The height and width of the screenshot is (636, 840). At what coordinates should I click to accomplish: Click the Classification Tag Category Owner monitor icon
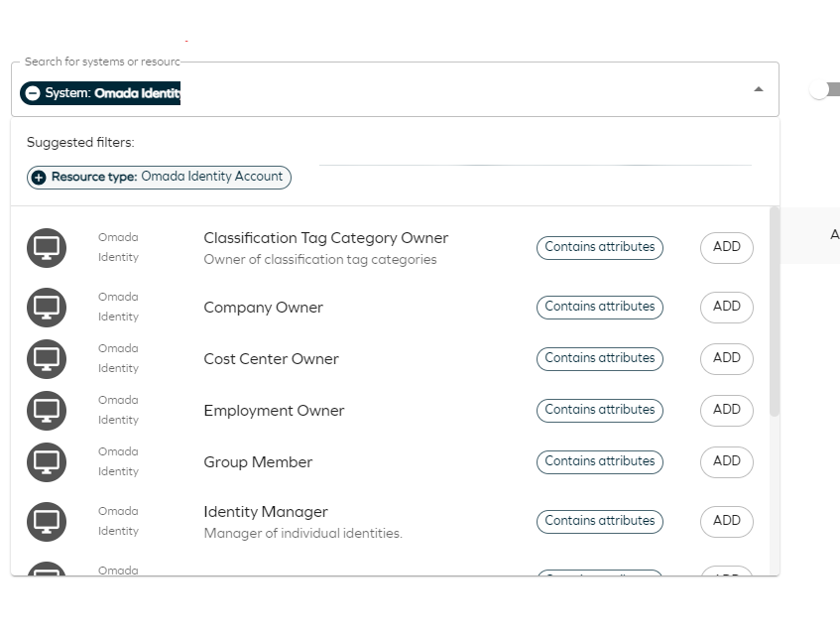click(47, 247)
